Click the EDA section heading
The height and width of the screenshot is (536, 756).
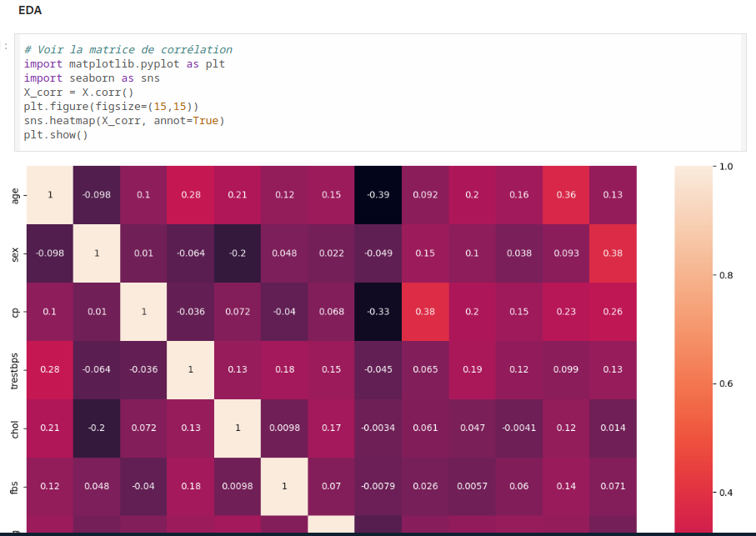[30, 11]
